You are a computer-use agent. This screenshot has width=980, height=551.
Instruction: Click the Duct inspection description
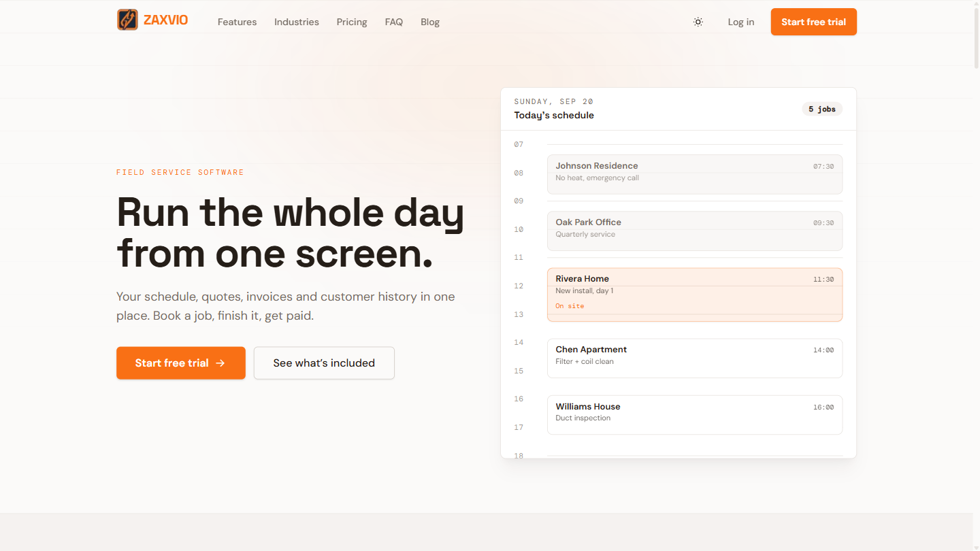pyautogui.click(x=583, y=418)
